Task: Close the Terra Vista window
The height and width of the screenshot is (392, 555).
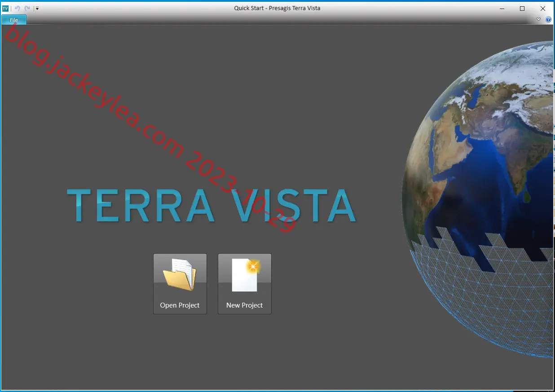Action: pos(543,8)
